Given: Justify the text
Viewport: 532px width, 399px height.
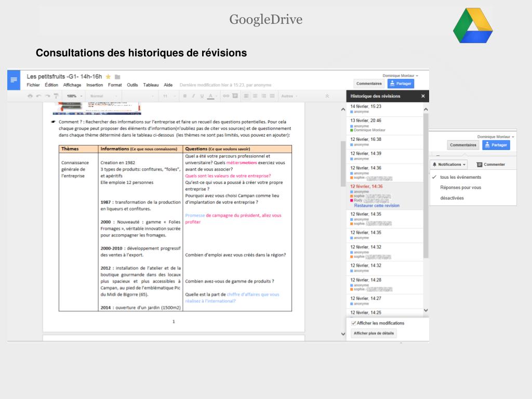Looking at the screenshot, I should (x=272, y=96).
